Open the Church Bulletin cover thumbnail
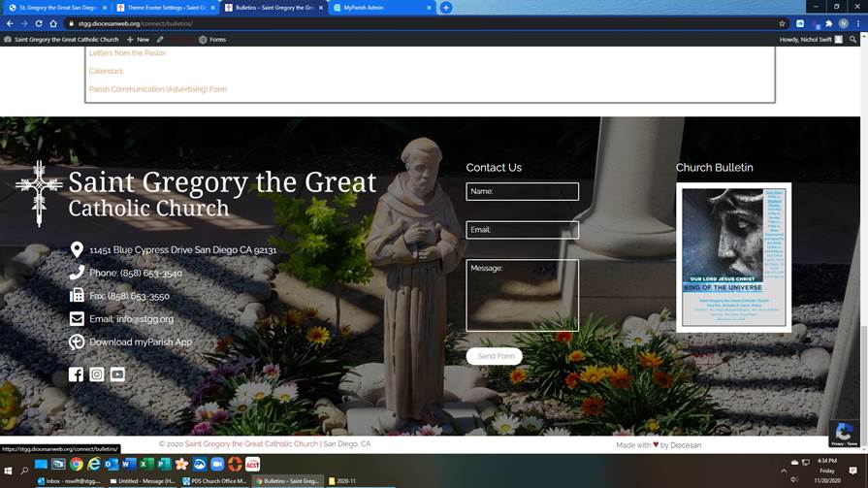This screenshot has height=488, width=868. [733, 257]
